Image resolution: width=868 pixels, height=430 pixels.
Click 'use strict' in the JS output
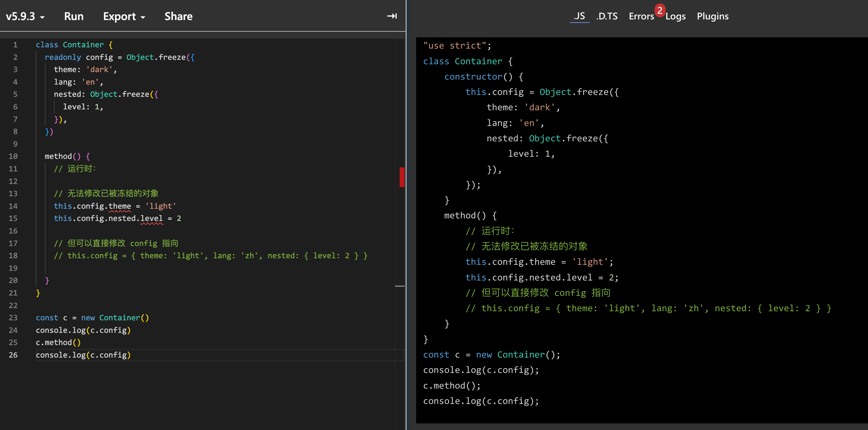(454, 45)
